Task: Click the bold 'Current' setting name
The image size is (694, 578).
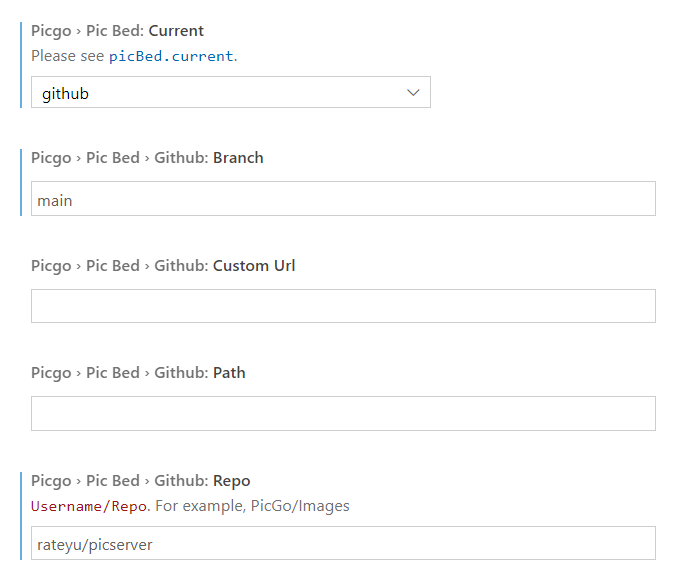Action: click(x=176, y=31)
